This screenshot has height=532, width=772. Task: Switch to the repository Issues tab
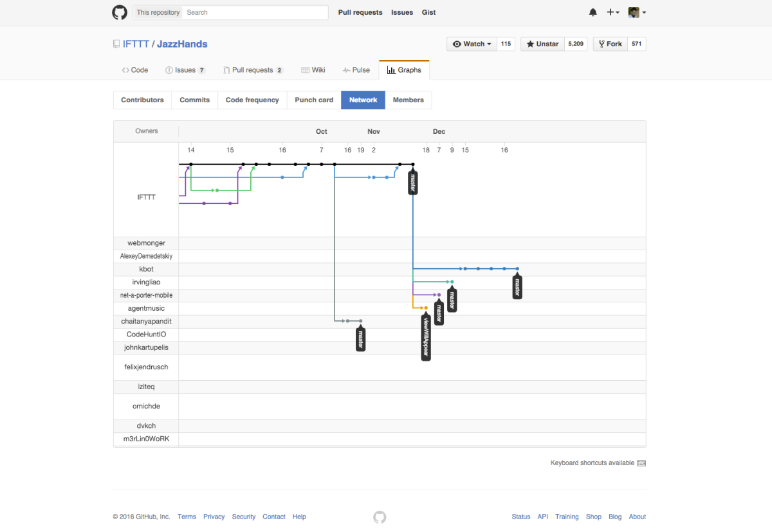pos(185,70)
